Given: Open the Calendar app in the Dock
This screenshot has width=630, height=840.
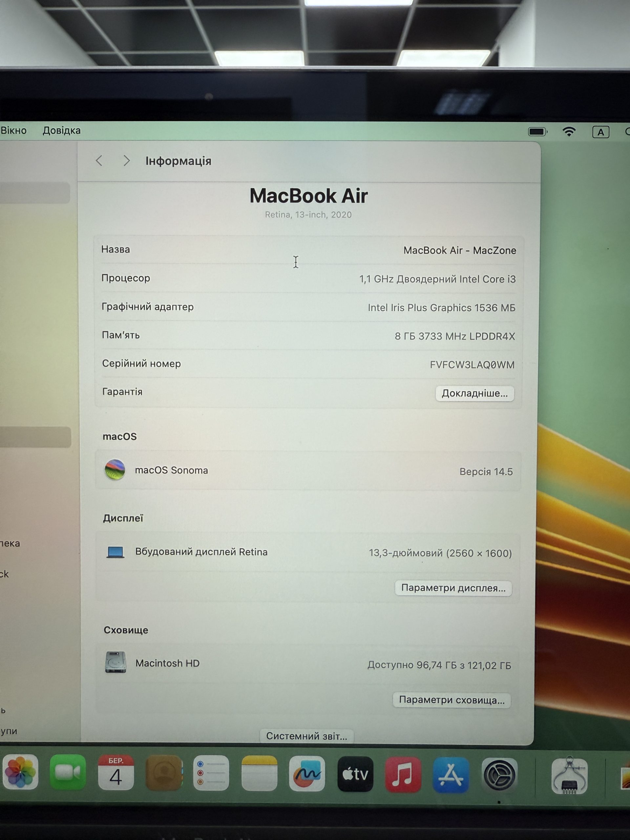Looking at the screenshot, I should (x=116, y=772).
